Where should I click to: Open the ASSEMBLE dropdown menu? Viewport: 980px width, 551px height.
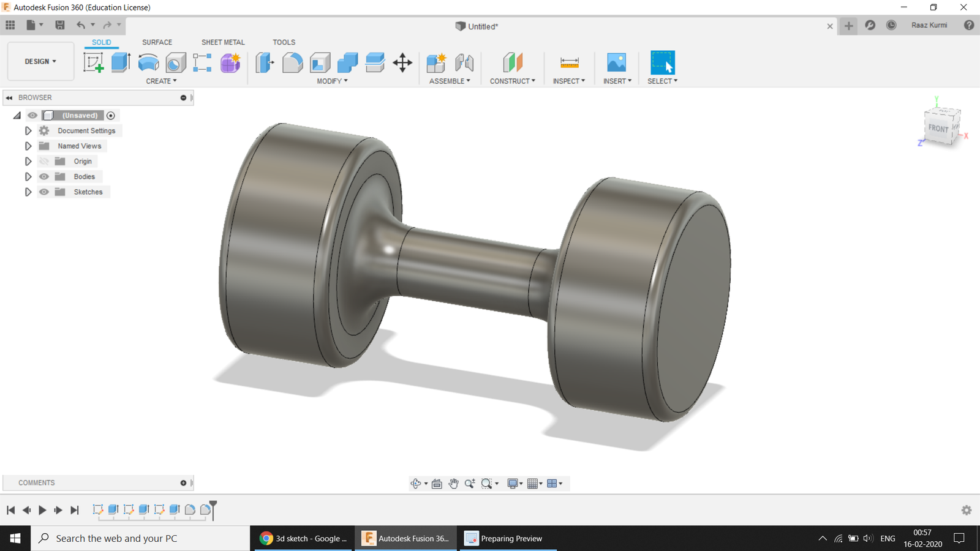450,81
